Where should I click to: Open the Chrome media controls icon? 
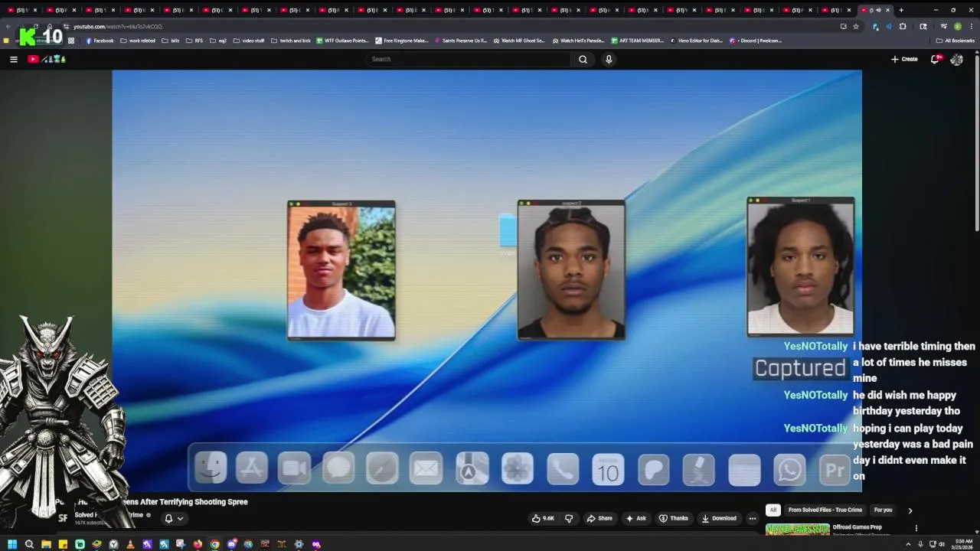pyautogui.click(x=943, y=26)
